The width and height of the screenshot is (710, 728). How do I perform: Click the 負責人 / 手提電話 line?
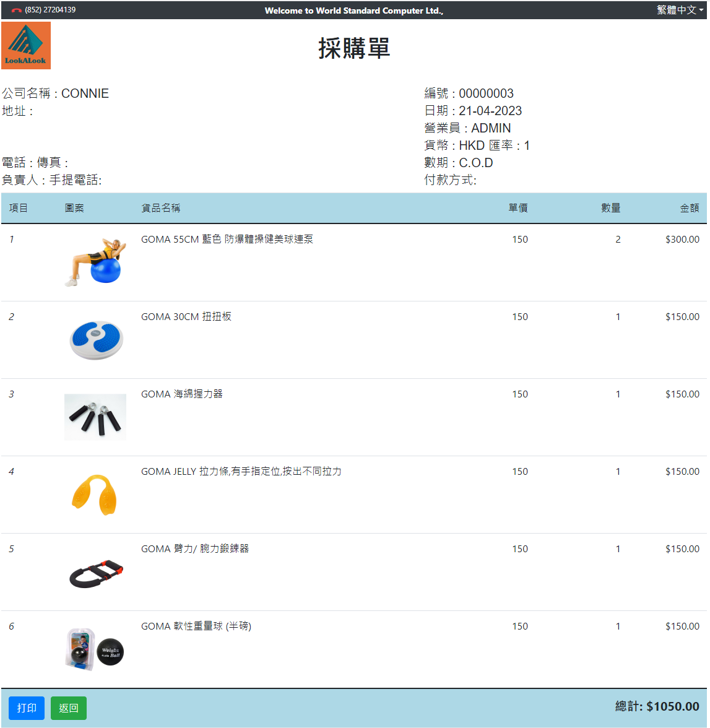(x=52, y=180)
